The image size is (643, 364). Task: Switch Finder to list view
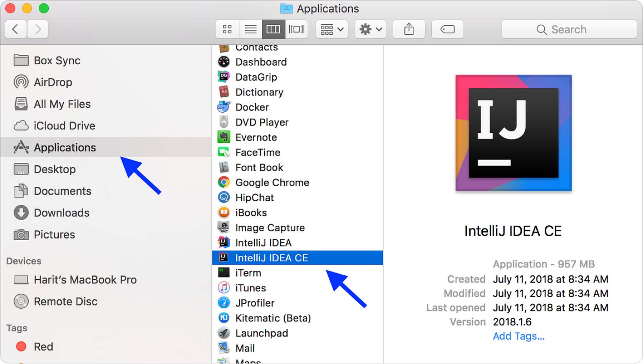coord(250,30)
